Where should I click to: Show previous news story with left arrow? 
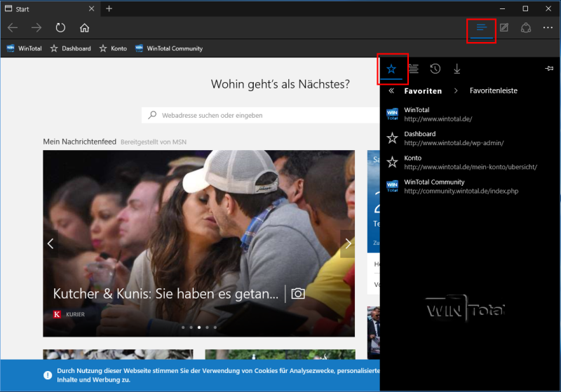(x=50, y=243)
